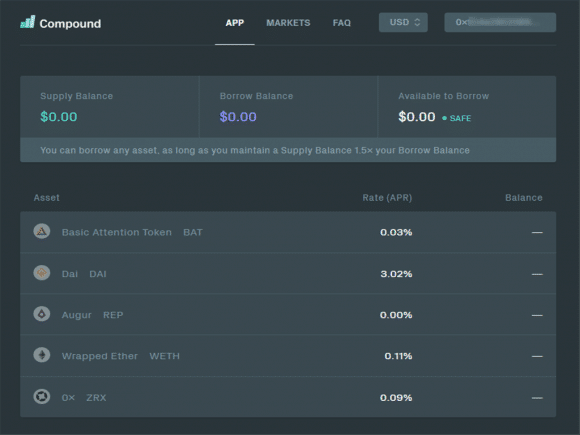
Task: Click the wallet address button
Action: (500, 22)
